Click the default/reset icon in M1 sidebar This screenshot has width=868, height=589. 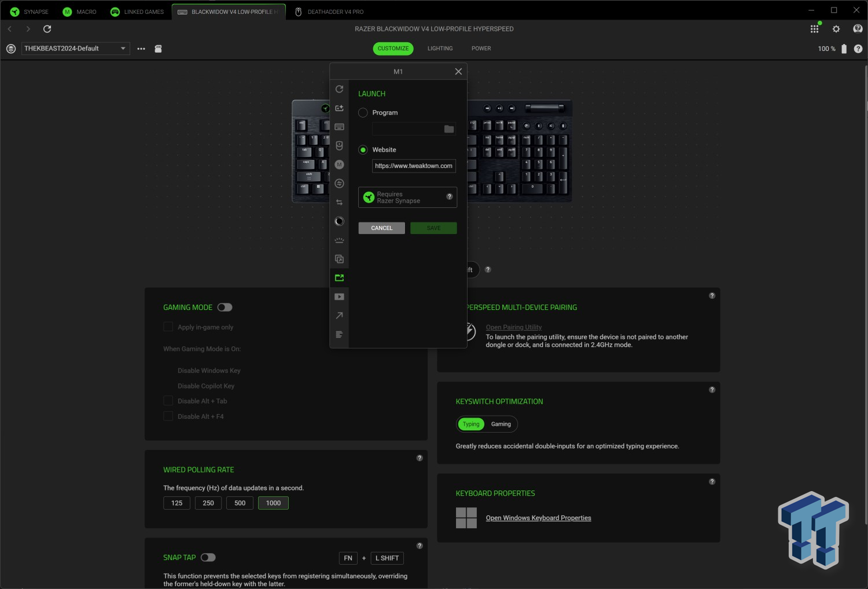(x=339, y=89)
